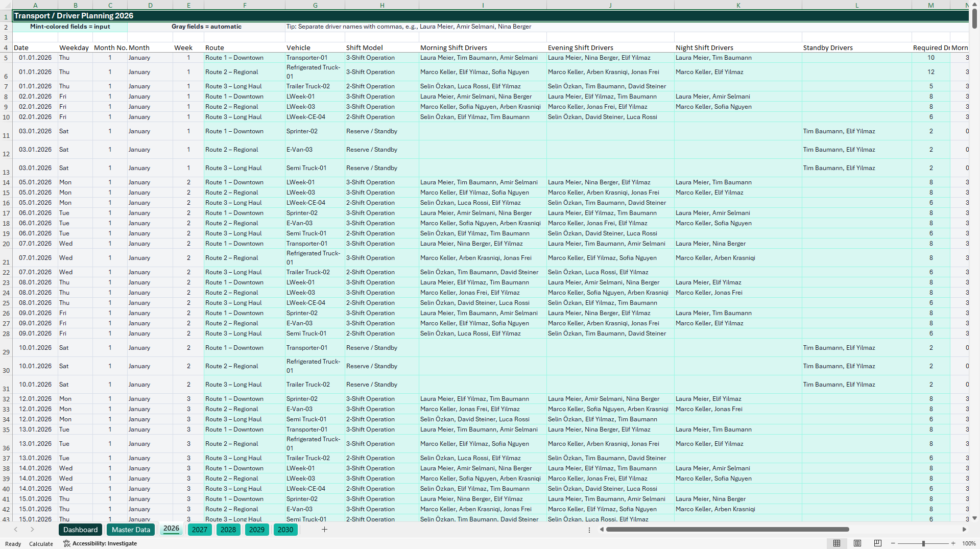Open the Master Data sheet tab
The width and height of the screenshot is (980, 549).
[x=131, y=530]
